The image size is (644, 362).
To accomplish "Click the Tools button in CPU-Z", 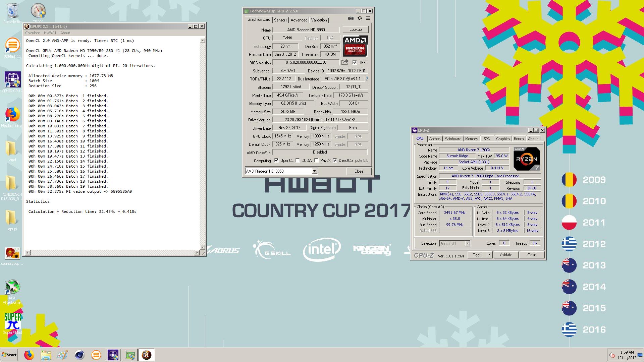I will click(x=477, y=255).
